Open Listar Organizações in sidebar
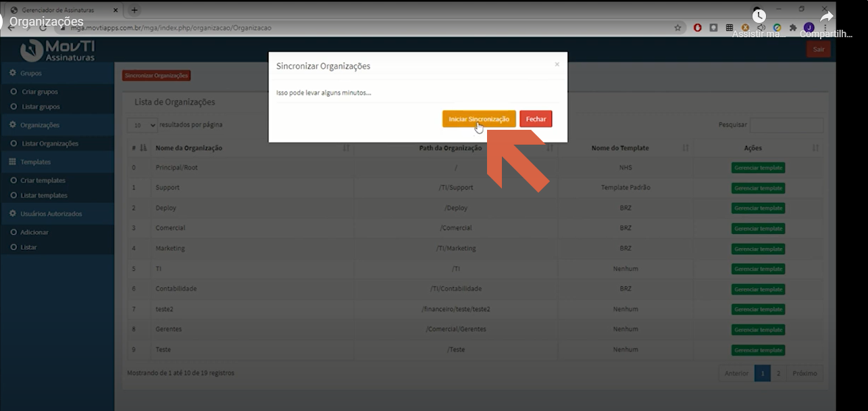 tap(50, 143)
